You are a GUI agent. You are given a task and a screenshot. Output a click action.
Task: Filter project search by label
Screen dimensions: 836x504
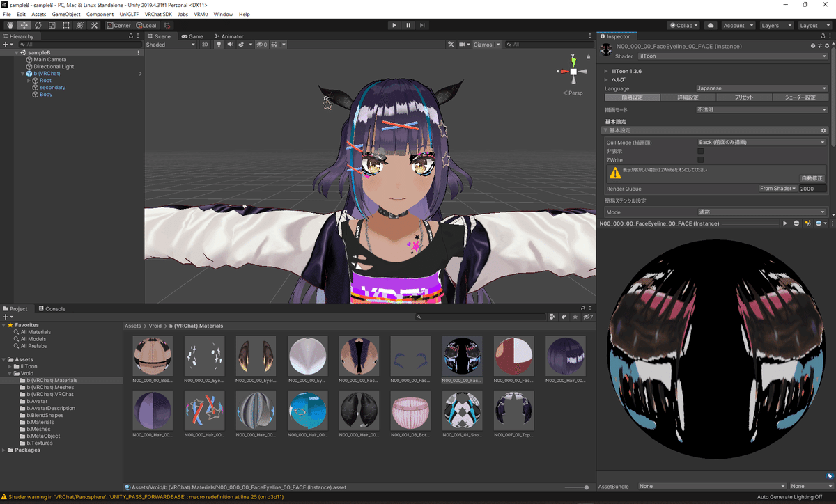coord(564,317)
